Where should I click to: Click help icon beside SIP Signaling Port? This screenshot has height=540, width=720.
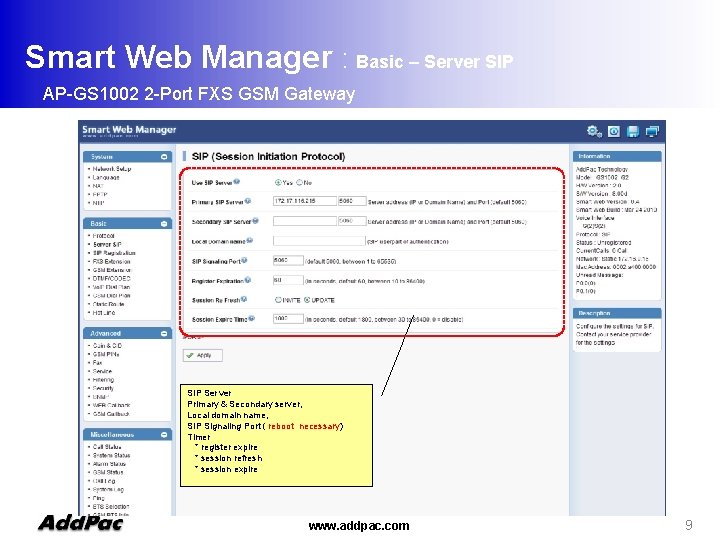pos(244,260)
